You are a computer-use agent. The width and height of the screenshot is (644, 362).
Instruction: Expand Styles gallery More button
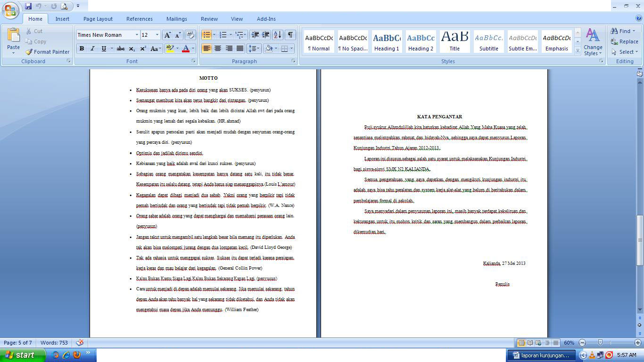coord(578,51)
